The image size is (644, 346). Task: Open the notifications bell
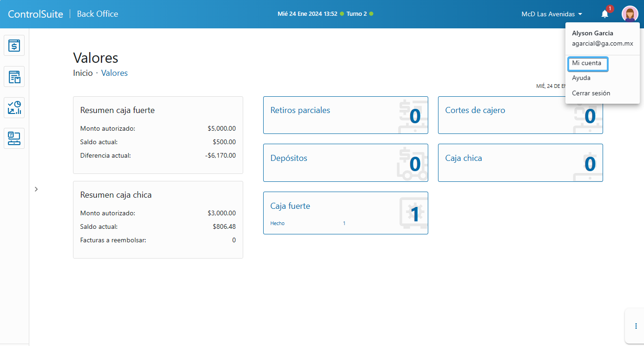pos(604,14)
